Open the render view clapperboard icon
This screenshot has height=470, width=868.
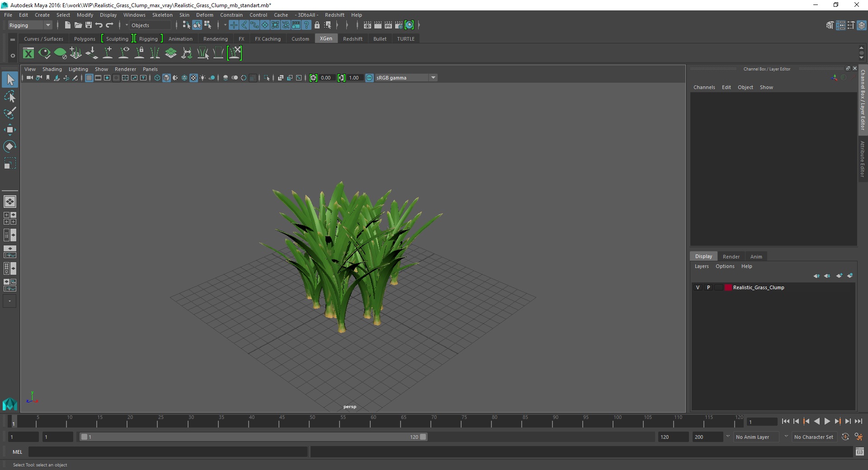[368, 25]
